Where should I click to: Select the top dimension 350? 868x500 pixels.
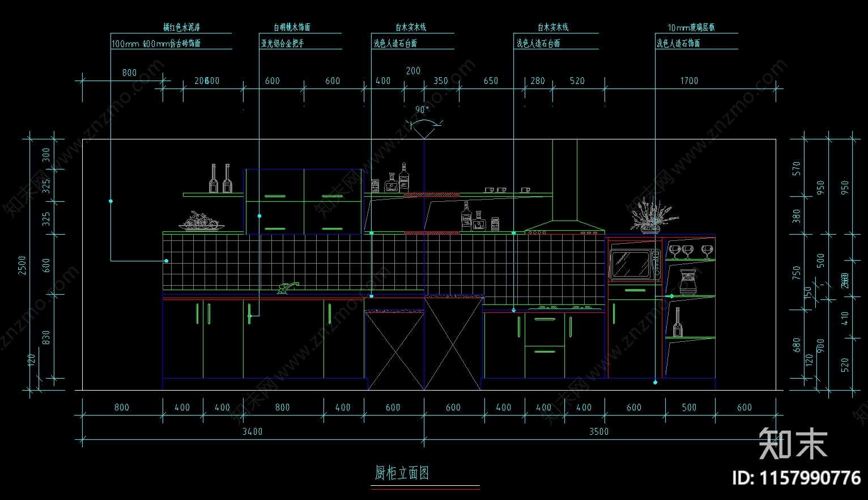point(441,81)
